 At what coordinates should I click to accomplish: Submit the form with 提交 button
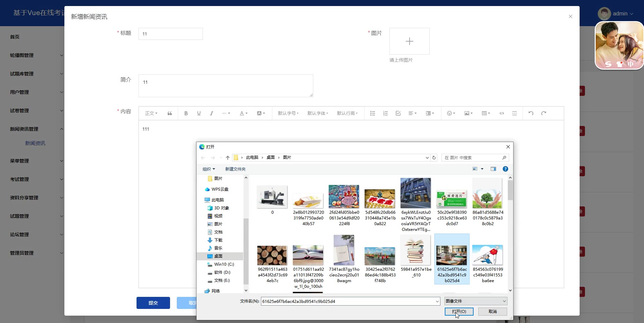click(153, 303)
